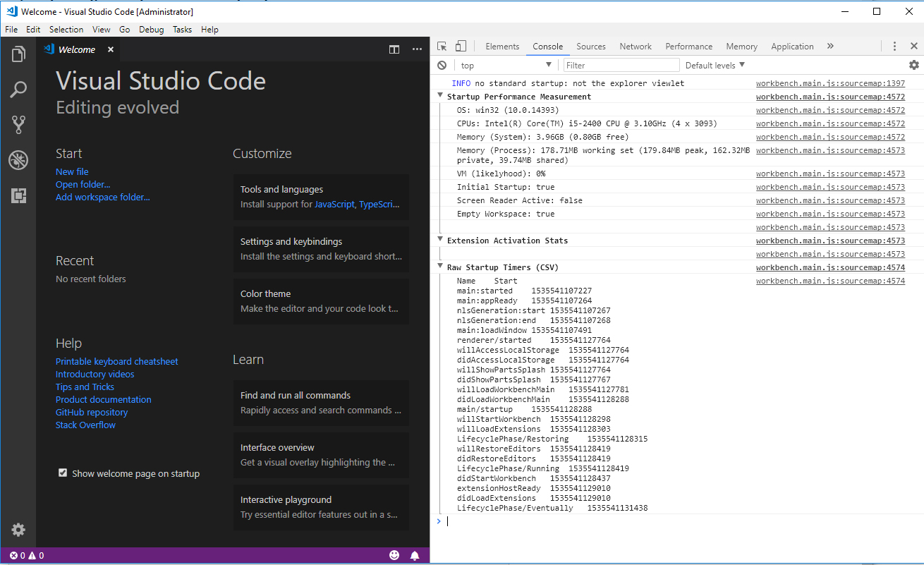
Task: Open the Default levels dropdown
Action: (711, 65)
